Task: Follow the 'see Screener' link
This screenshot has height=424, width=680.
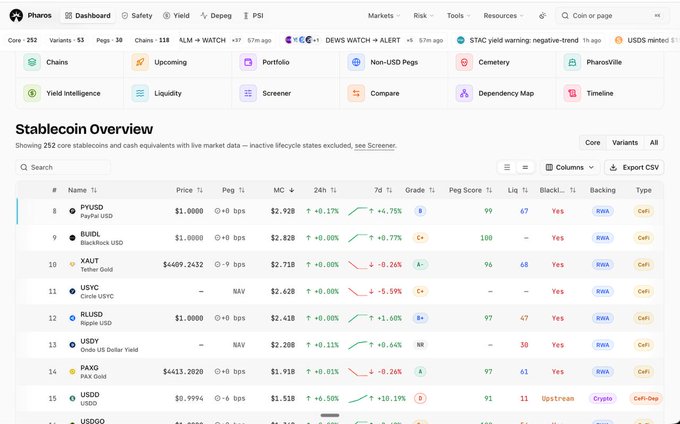Action: (375, 146)
